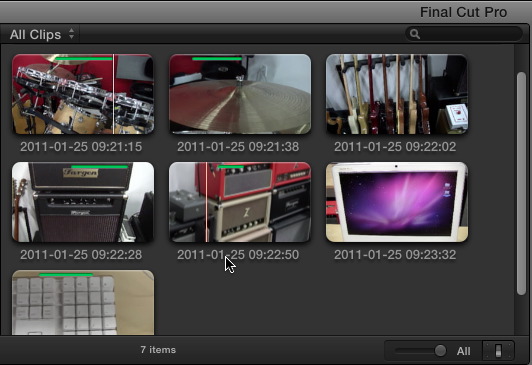Click clip name 2011-01-25 09:21:38
This screenshot has height=365, width=532.
[238, 147]
